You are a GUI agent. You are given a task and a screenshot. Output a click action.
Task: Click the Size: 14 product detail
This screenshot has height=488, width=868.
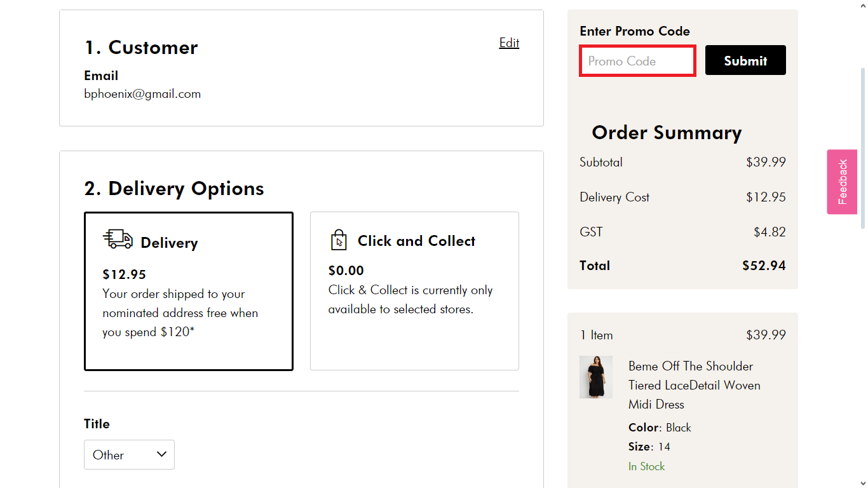tap(649, 447)
